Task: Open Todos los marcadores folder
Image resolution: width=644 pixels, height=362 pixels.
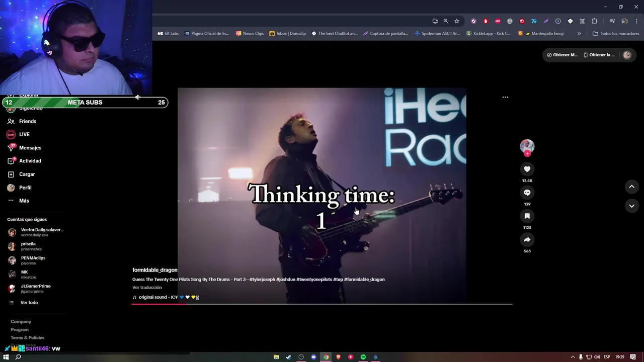Action: [x=616, y=34]
